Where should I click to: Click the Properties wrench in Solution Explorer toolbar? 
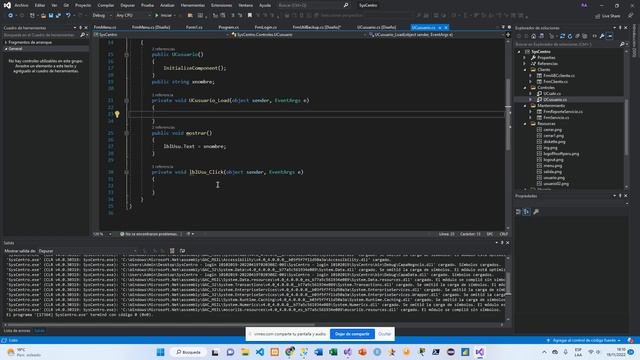(602, 36)
